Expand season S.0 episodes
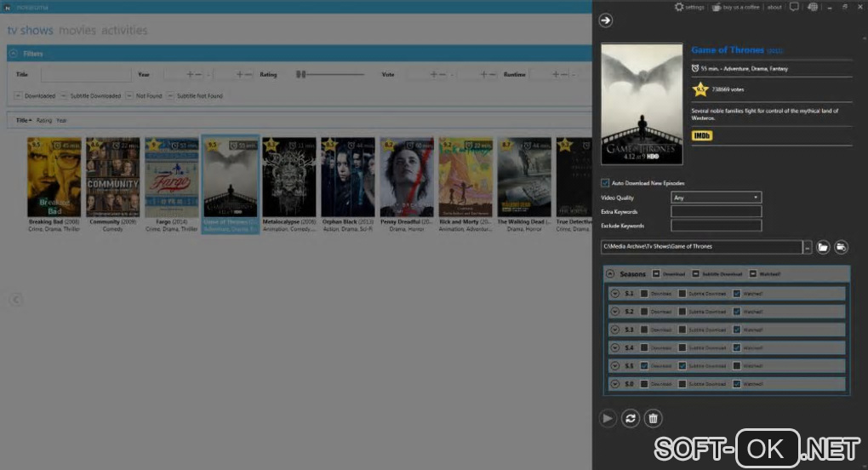The width and height of the screenshot is (868, 470). [x=615, y=384]
